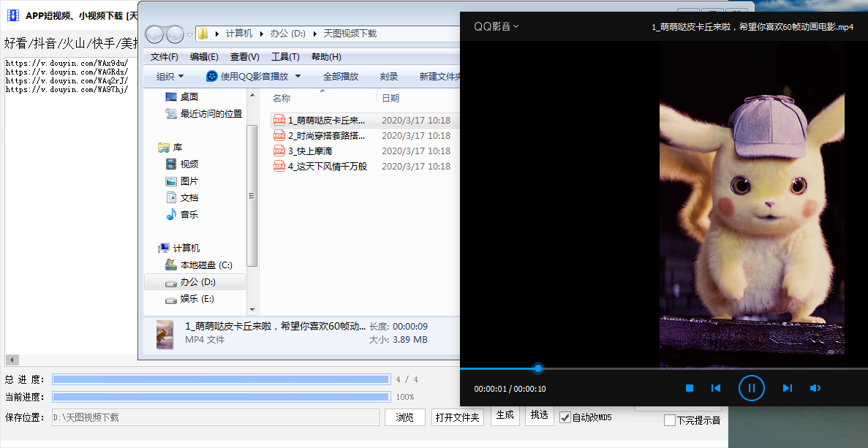Click the 挑选 button
Screen dimensions: 868x448
coord(539,415)
